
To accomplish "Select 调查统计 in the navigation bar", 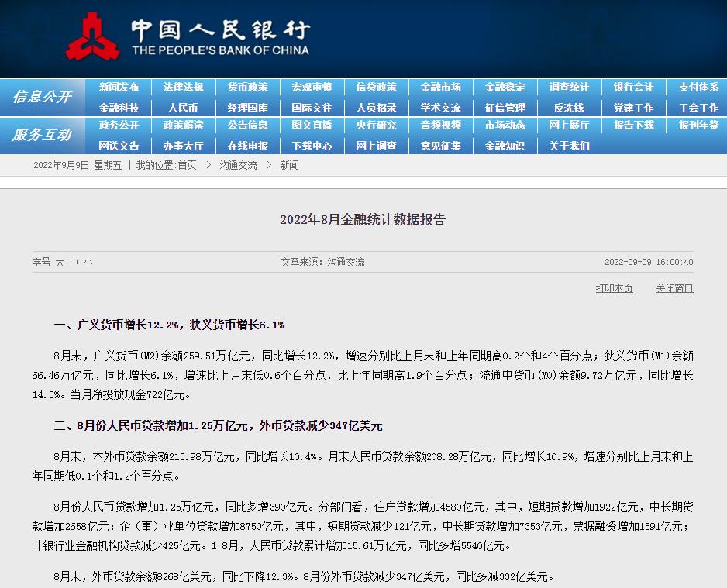I will tap(569, 88).
